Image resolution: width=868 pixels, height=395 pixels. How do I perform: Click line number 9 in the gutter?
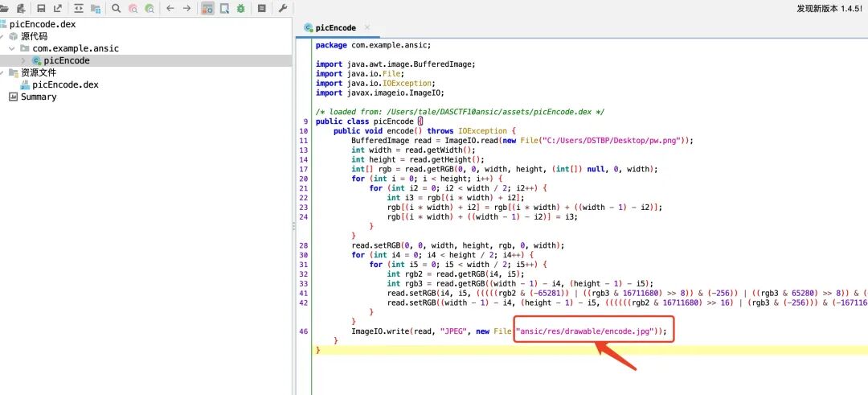click(x=305, y=121)
